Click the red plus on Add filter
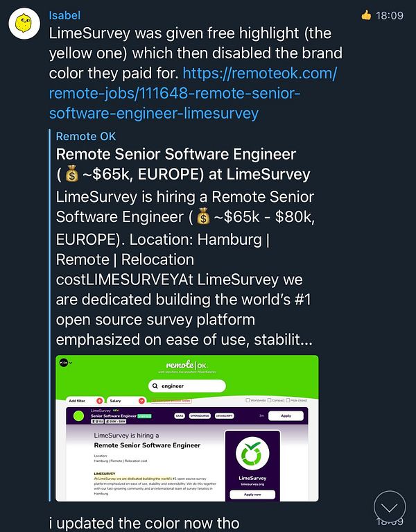416x532 pixels. [x=99, y=400]
